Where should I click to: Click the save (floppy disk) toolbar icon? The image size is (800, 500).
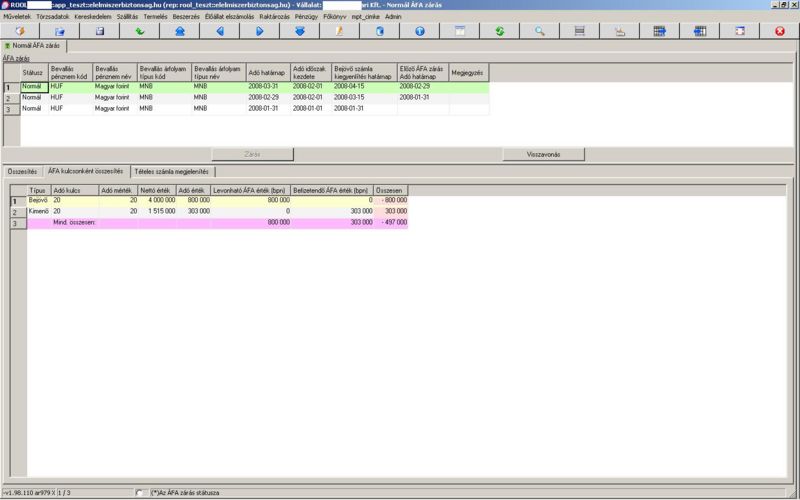point(100,31)
